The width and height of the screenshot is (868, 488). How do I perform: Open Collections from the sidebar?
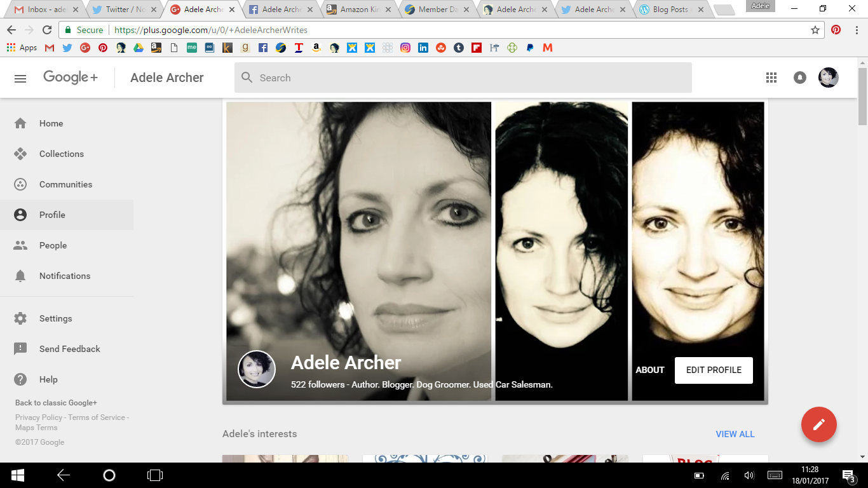coord(61,154)
